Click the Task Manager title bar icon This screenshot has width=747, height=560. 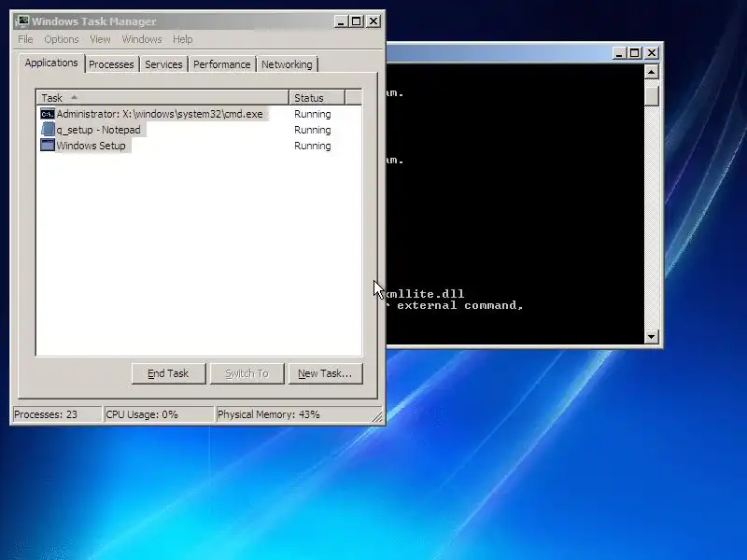[x=21, y=21]
